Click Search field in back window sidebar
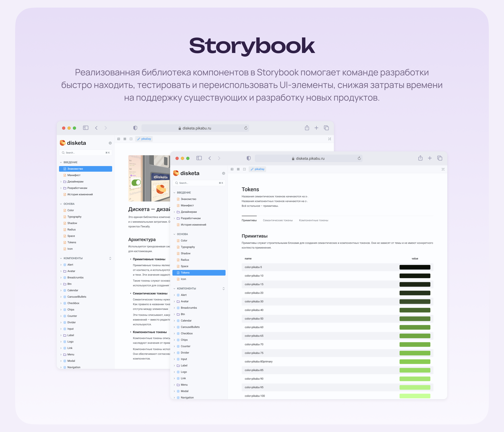The height and width of the screenshot is (432, 504). (86, 153)
